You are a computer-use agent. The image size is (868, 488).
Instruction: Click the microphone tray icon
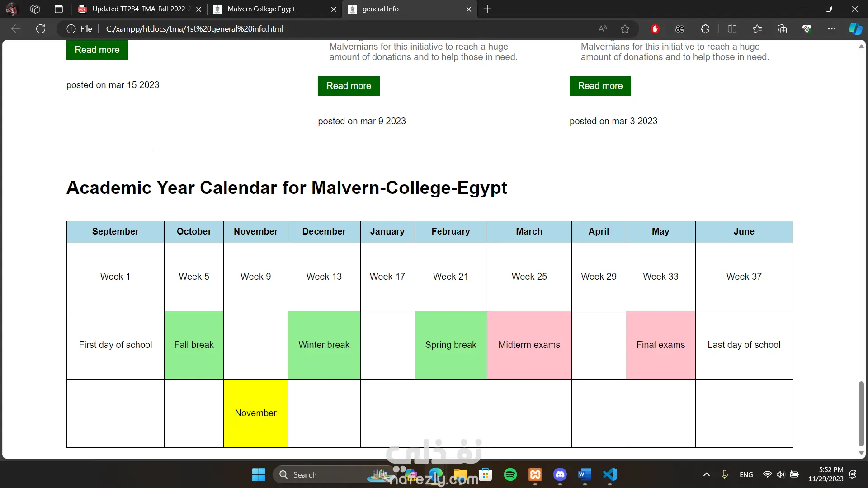pyautogui.click(x=725, y=475)
